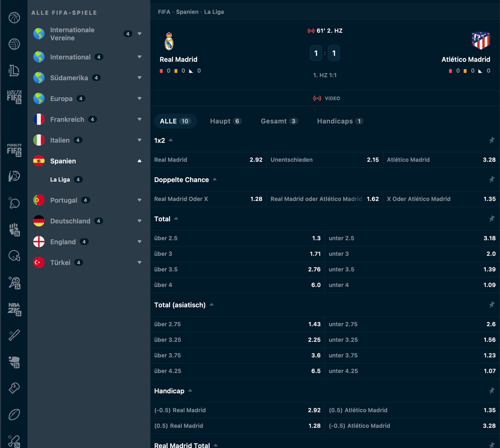Viewport: 500px width, 448px height.
Task: Click the Turkey flag icon
Action: (x=39, y=262)
